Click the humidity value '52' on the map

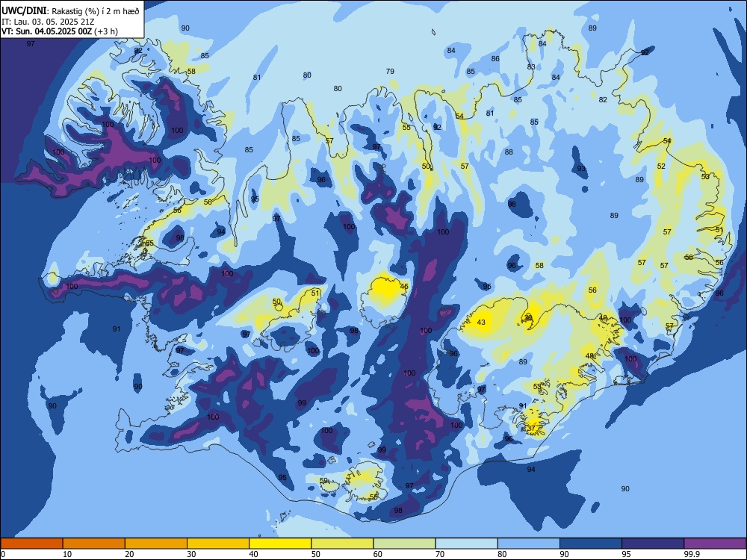(661, 167)
